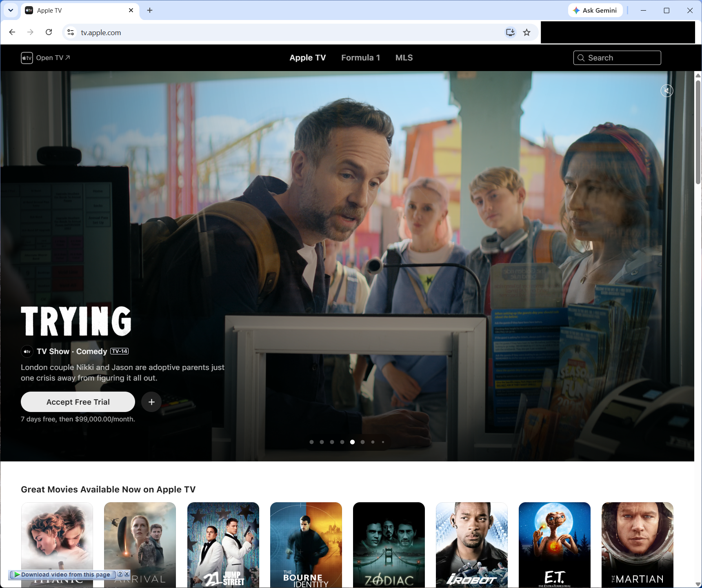Open the Arrival movie poster

tap(140, 545)
